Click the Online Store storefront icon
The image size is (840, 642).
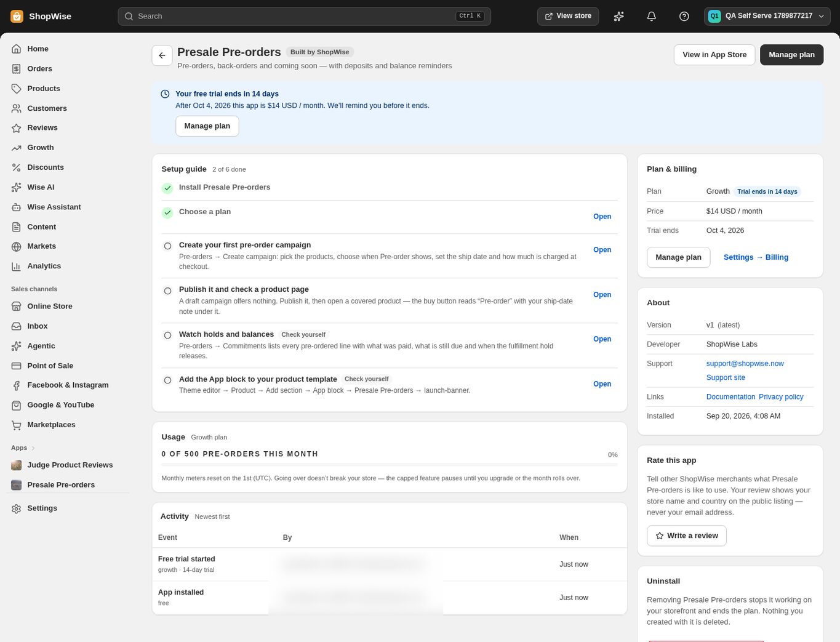point(17,306)
